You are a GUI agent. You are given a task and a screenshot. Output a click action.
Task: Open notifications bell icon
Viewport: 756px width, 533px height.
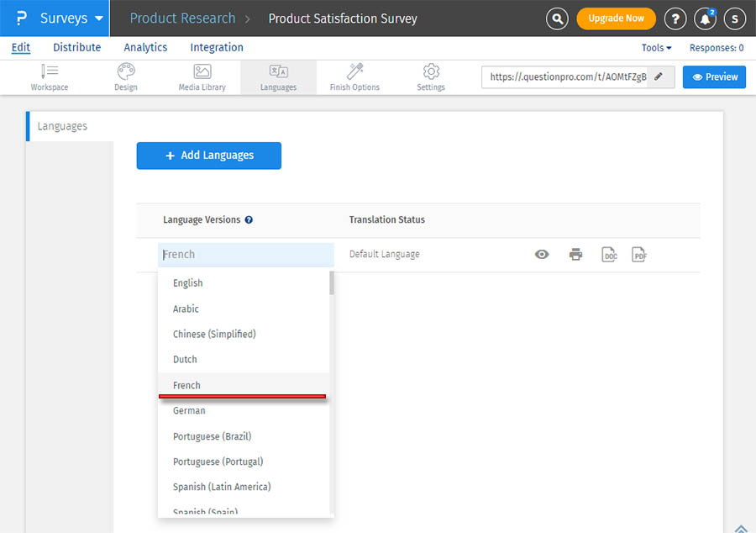pos(705,18)
